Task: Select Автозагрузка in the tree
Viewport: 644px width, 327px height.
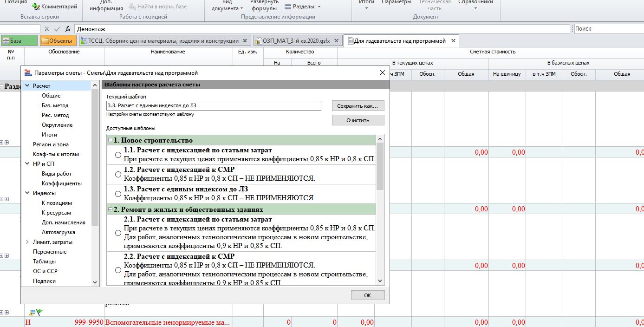Action: coord(59,232)
